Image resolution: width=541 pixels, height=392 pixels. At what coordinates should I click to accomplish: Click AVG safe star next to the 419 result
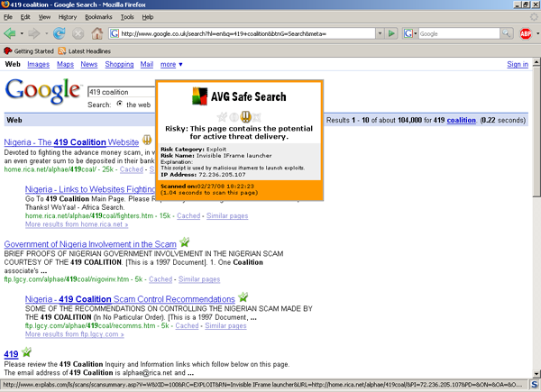pyautogui.click(x=26, y=352)
